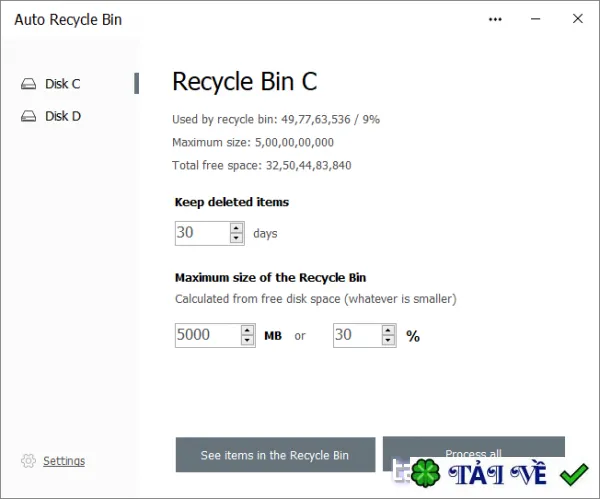Open the three-dots more options menu
The width and height of the screenshot is (600, 499).
coord(495,19)
